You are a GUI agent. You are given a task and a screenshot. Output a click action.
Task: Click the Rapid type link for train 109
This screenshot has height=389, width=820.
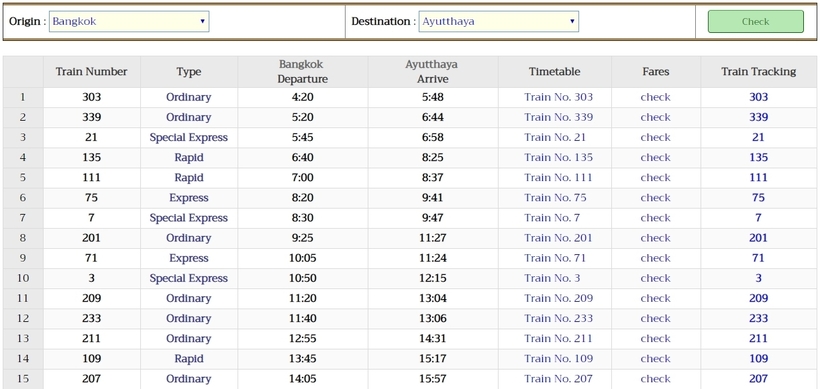point(189,359)
